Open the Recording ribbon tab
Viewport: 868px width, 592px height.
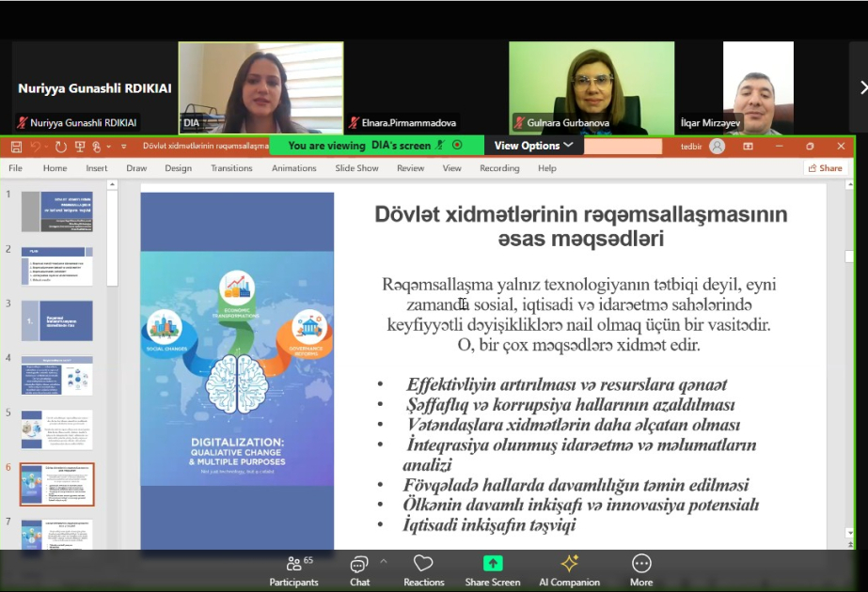point(499,168)
